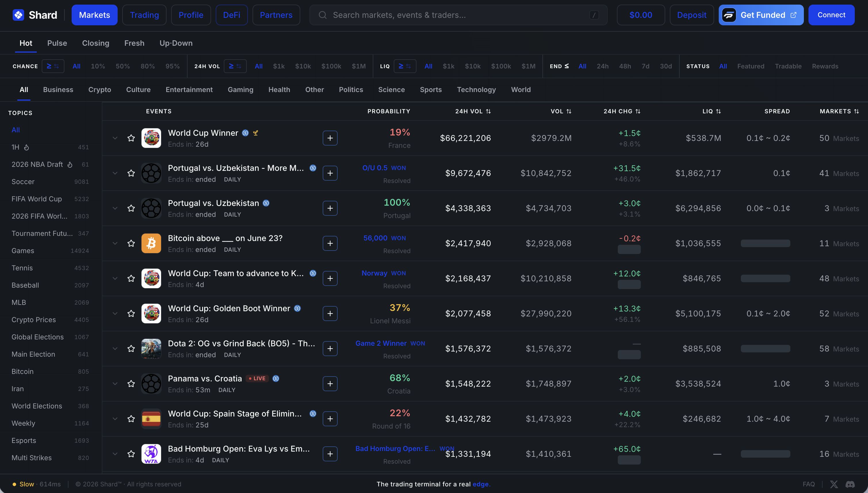Click plus icon on Dota 2 row

(330, 348)
